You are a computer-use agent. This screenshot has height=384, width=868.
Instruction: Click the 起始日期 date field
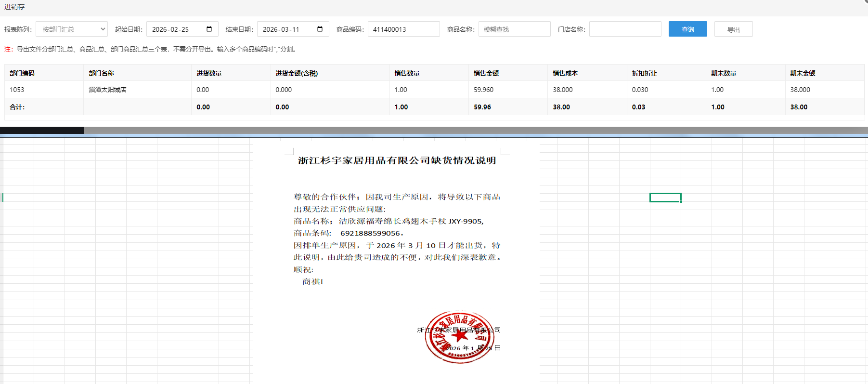(x=177, y=29)
